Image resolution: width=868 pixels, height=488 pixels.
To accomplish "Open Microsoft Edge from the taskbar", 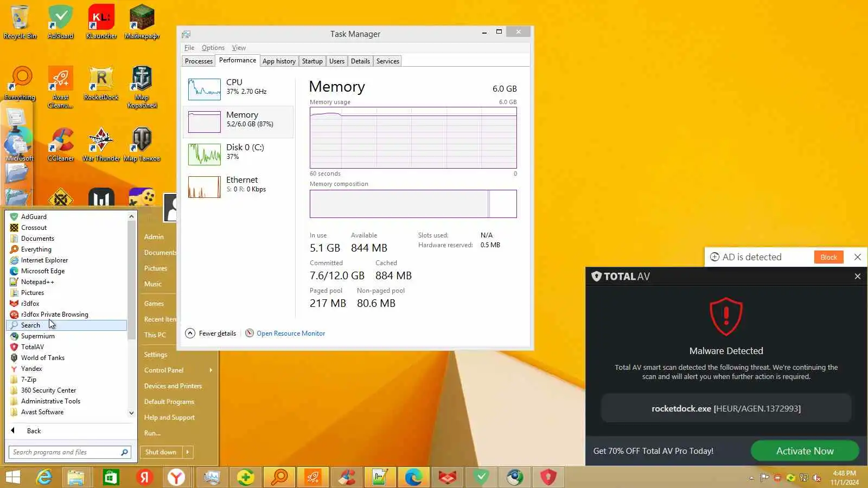I will [414, 477].
